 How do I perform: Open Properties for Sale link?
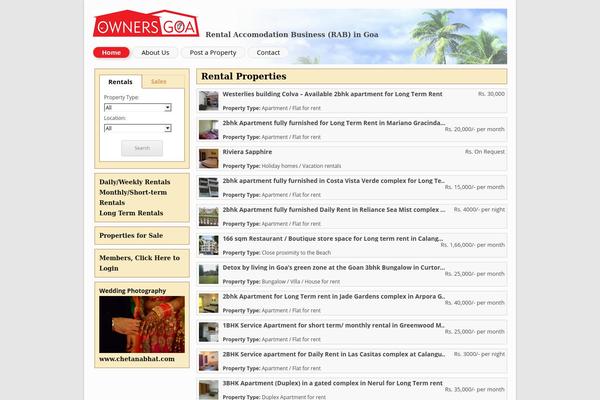tap(131, 235)
